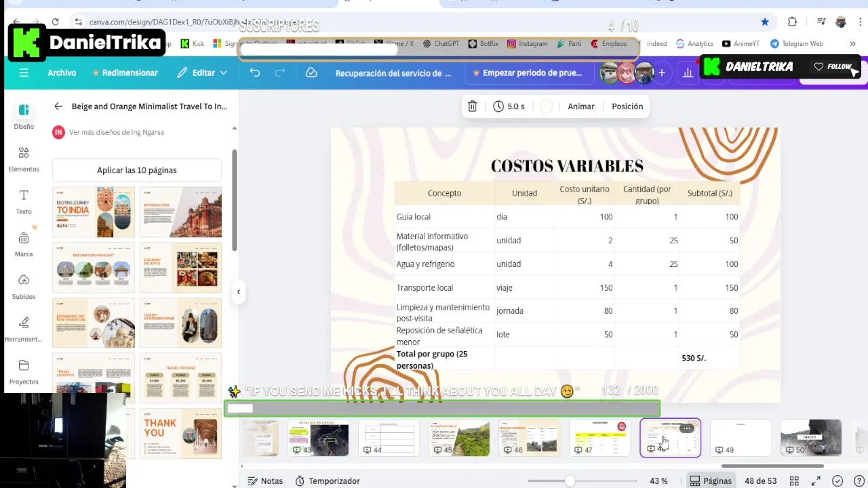Select the Destination Highlight template thumbnail
This screenshot has width=868, height=488.
pos(94,268)
